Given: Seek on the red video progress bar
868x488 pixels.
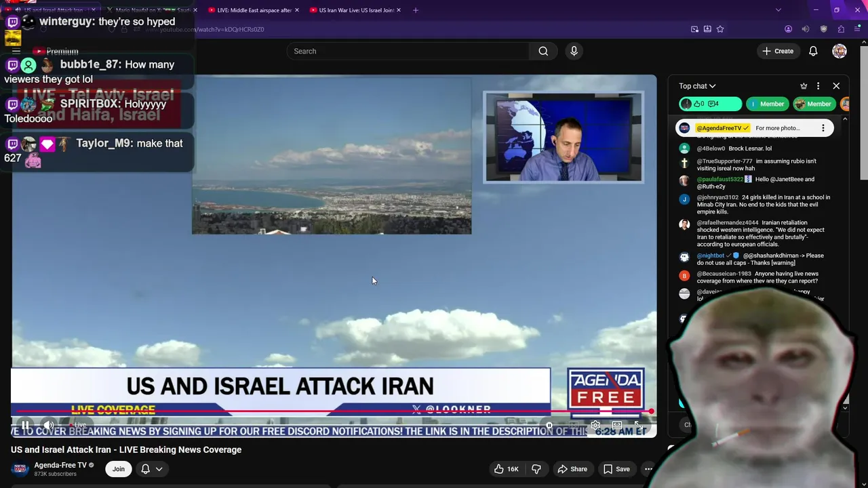Looking at the screenshot, I should (334, 411).
